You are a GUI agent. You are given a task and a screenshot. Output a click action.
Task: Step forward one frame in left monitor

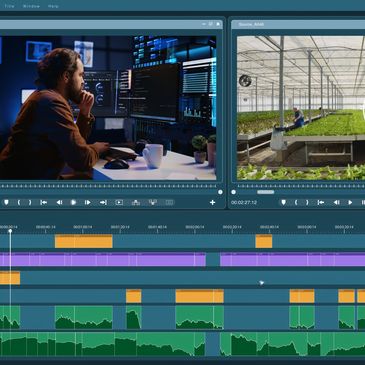pyautogui.click(x=88, y=202)
